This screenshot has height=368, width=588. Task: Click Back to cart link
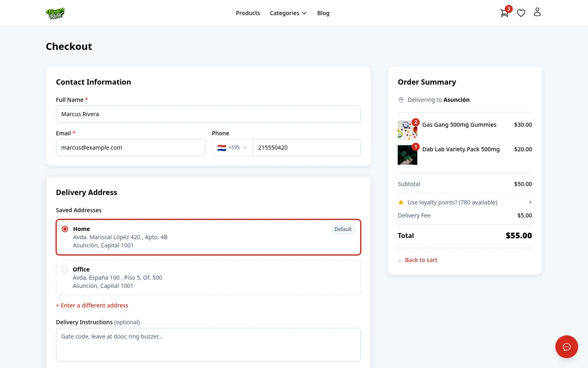pyautogui.click(x=417, y=260)
